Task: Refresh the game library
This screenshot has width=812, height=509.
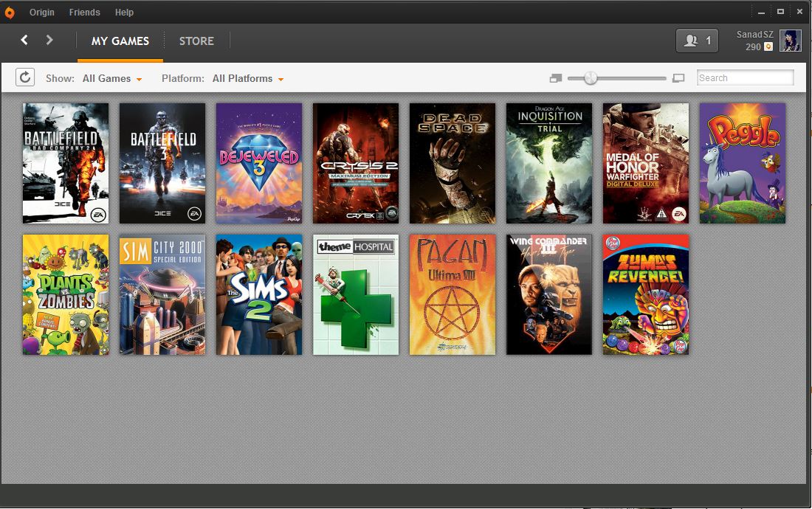Action: click(x=25, y=77)
